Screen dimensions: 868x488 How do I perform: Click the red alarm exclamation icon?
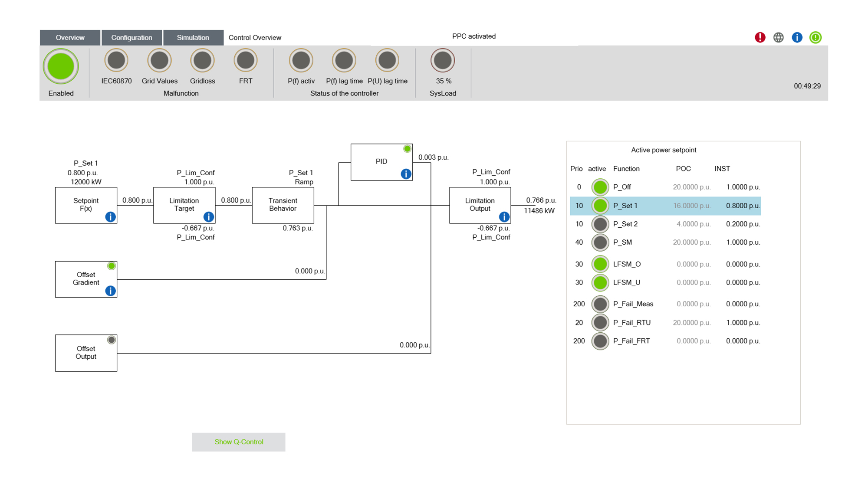coord(760,37)
